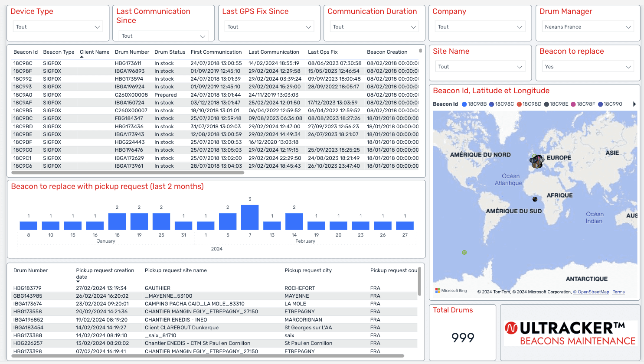Click drum number FBG184347 in beacon table
Image resolution: width=644 pixels, height=364 pixels.
(129, 118)
